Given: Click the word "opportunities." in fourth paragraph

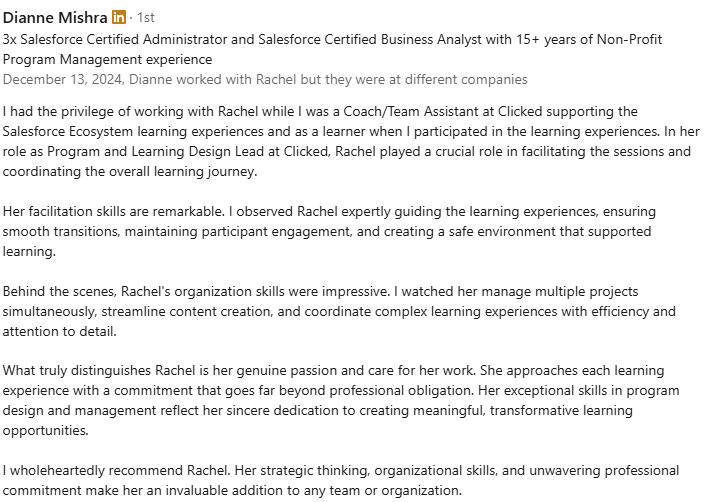Looking at the screenshot, I should point(45,430).
